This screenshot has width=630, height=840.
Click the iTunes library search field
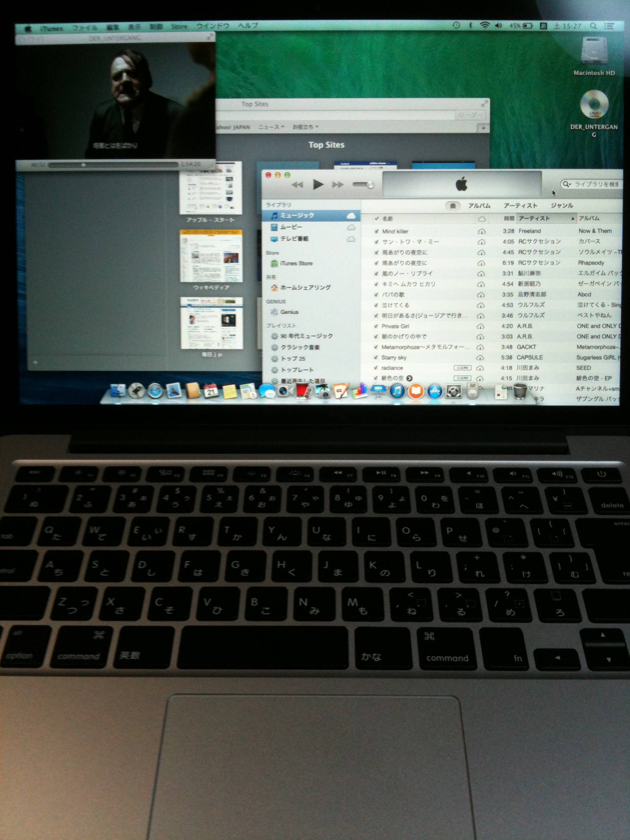point(591,184)
